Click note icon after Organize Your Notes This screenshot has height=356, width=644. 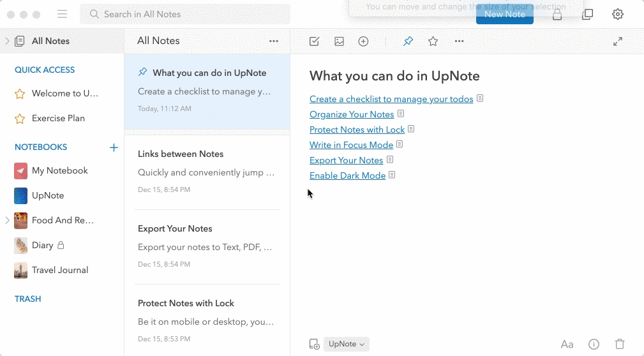[401, 114]
